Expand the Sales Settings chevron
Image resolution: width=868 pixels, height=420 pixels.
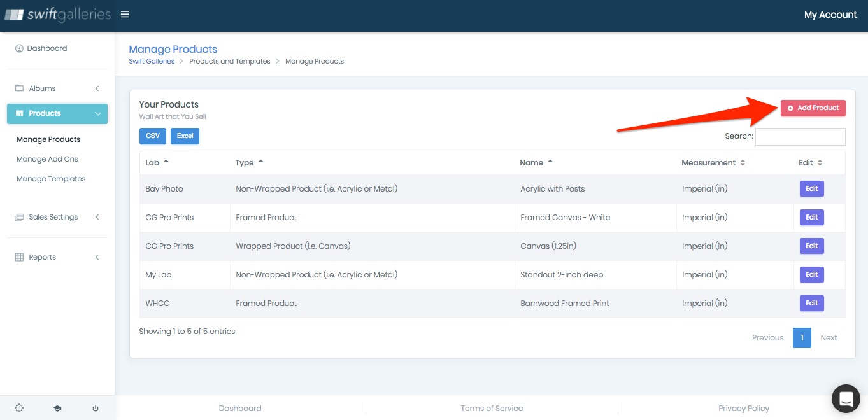coord(97,217)
